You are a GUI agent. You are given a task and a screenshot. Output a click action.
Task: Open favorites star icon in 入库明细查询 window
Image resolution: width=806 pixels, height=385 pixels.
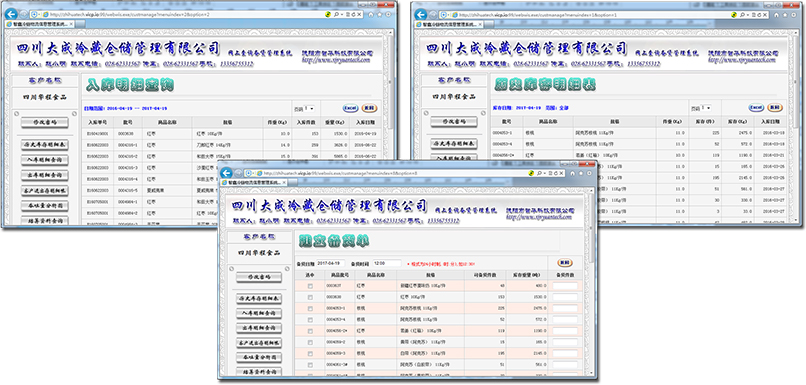click(379, 14)
